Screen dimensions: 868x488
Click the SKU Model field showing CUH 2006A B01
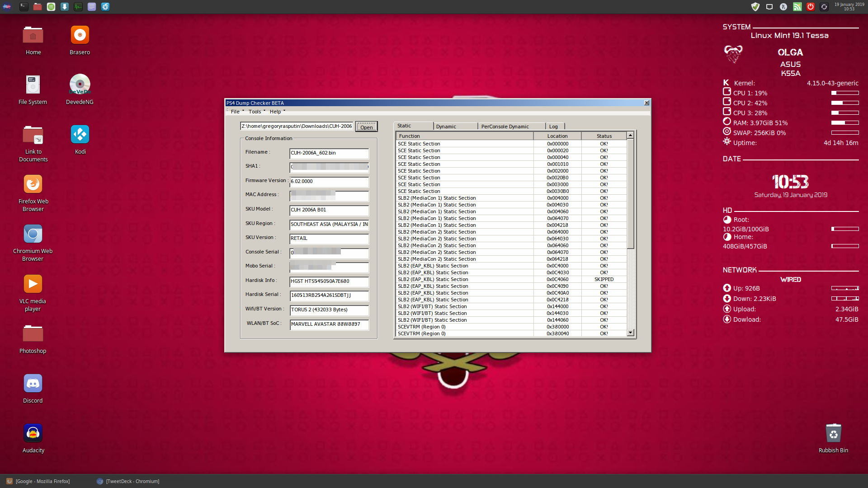click(329, 210)
